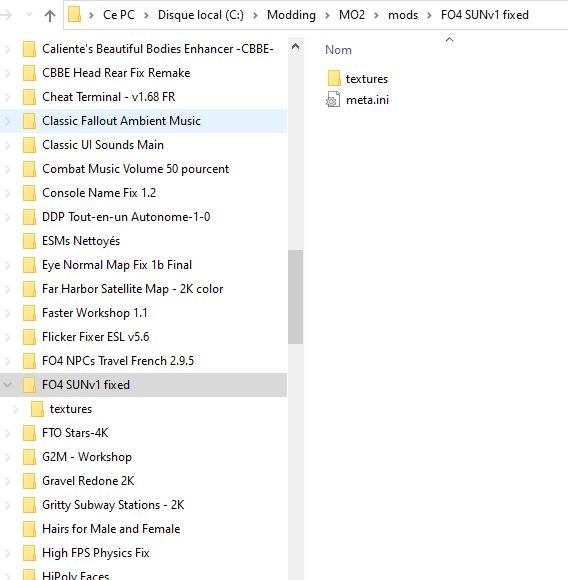
Task: Navigate to Disque local (C:) breadcrumb
Action: pos(201,15)
